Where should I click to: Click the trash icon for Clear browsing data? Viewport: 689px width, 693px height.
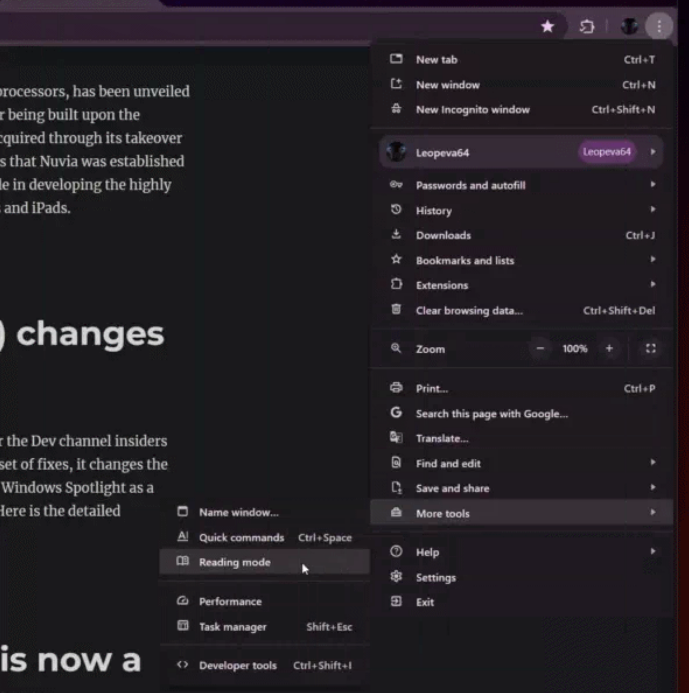pos(396,309)
